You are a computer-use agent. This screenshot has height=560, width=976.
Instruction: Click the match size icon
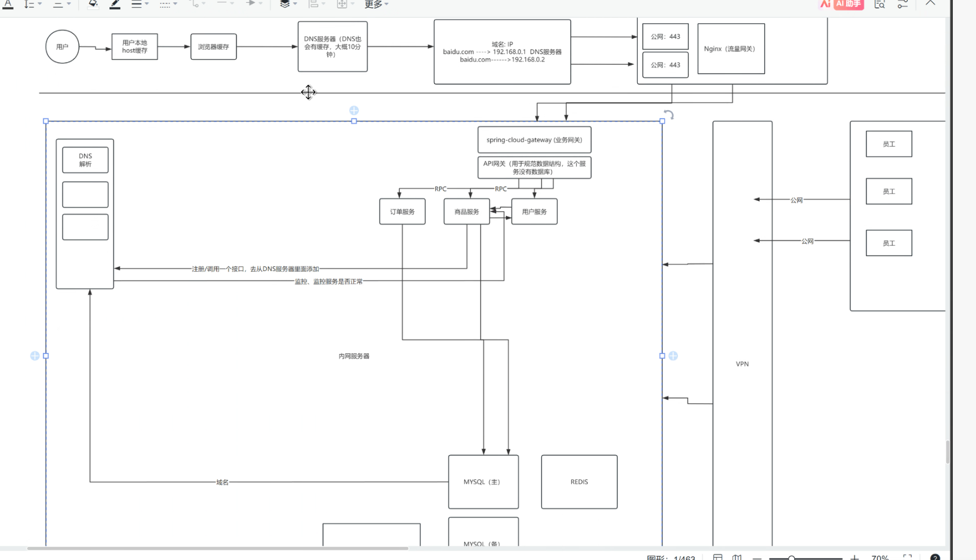(342, 4)
